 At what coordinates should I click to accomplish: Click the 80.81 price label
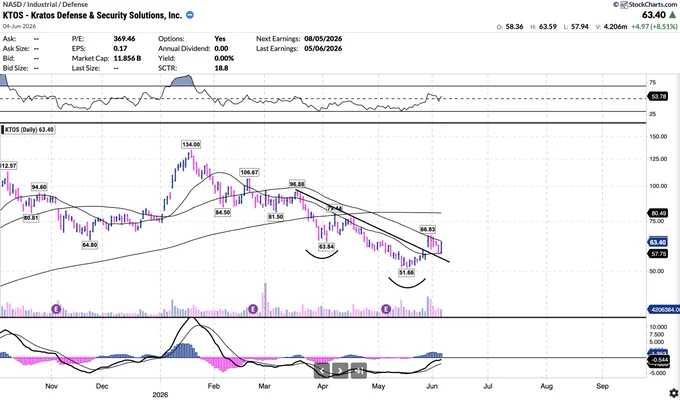pos(31,218)
